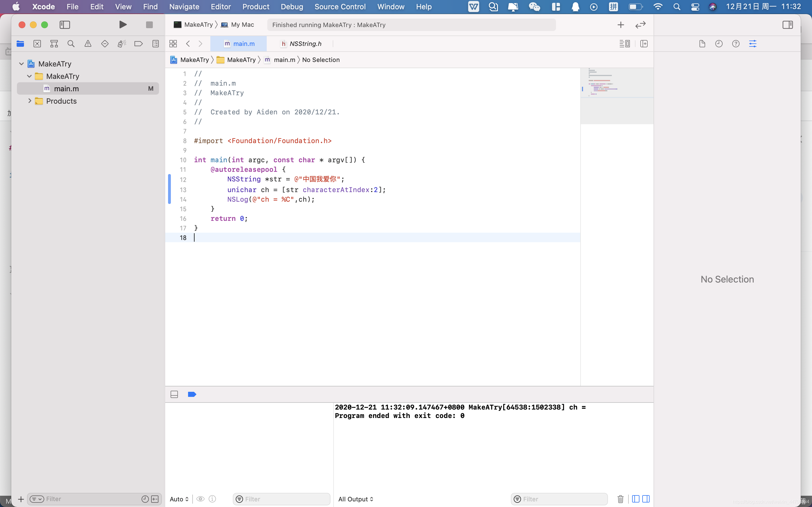
Task: Open the Auto variables view dropdown
Action: coord(179,499)
